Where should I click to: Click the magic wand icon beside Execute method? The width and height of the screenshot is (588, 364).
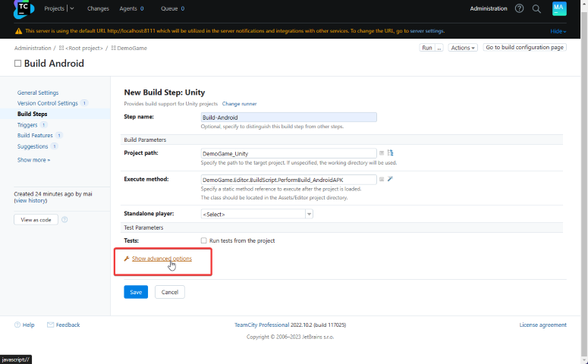click(391, 179)
